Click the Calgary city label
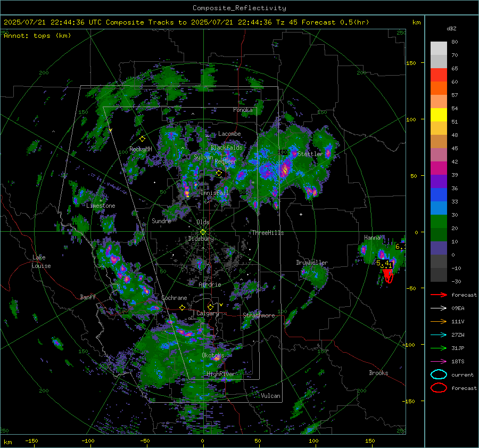The width and height of the screenshot is (479, 448). (208, 313)
